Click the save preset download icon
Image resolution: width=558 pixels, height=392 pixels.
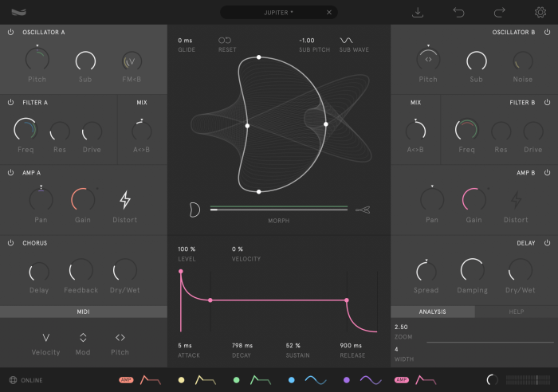pyautogui.click(x=418, y=13)
